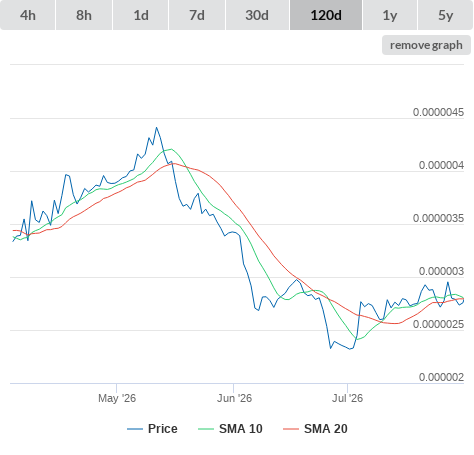Toggle the Price series in legend

152,429
